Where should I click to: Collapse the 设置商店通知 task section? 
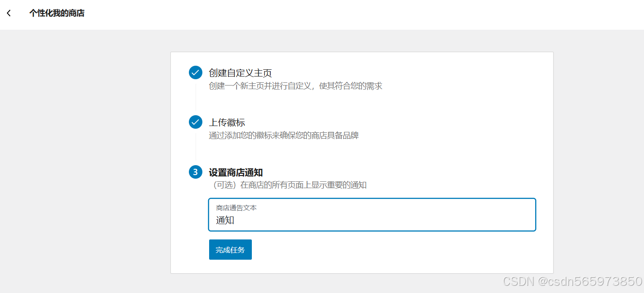(x=236, y=172)
